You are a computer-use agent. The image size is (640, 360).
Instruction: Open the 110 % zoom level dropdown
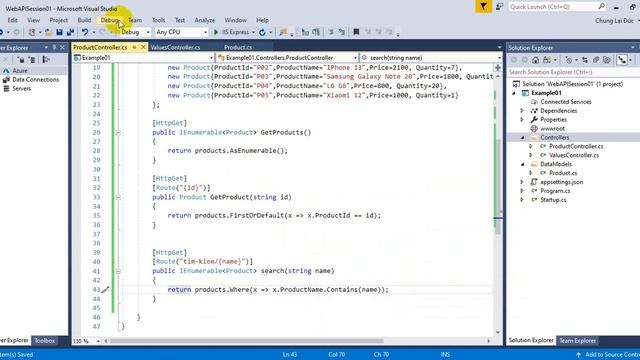(x=98, y=341)
